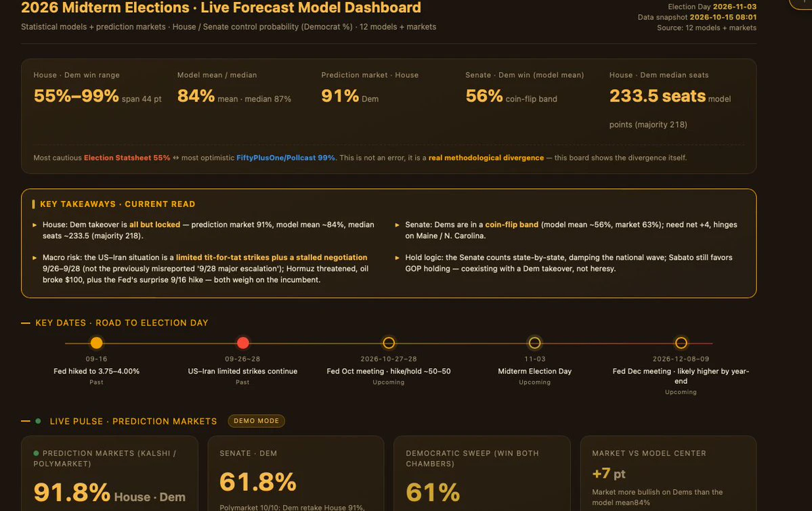Click the "MARKET VS MODEL CENTER" card title
This screenshot has width=812, height=511.
649,453
